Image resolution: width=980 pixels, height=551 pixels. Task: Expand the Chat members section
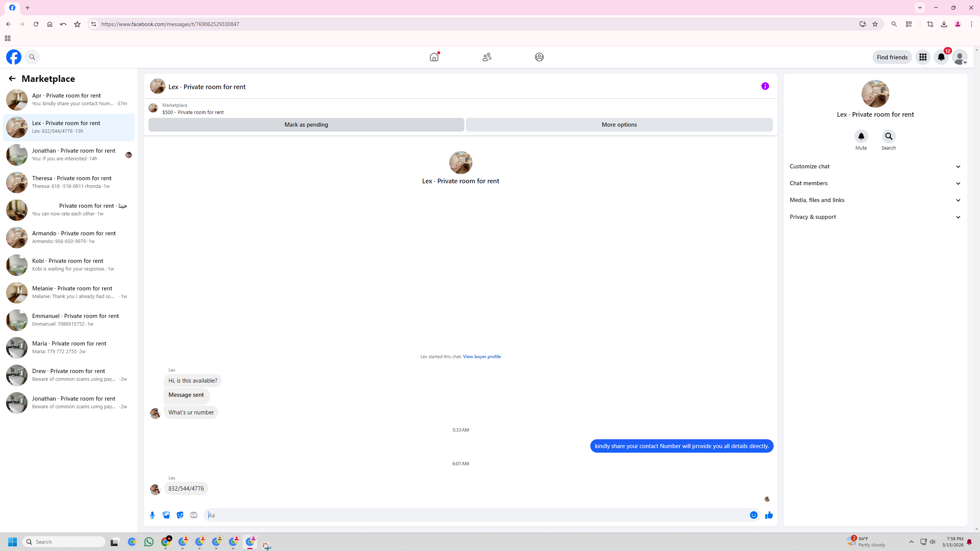pos(875,183)
